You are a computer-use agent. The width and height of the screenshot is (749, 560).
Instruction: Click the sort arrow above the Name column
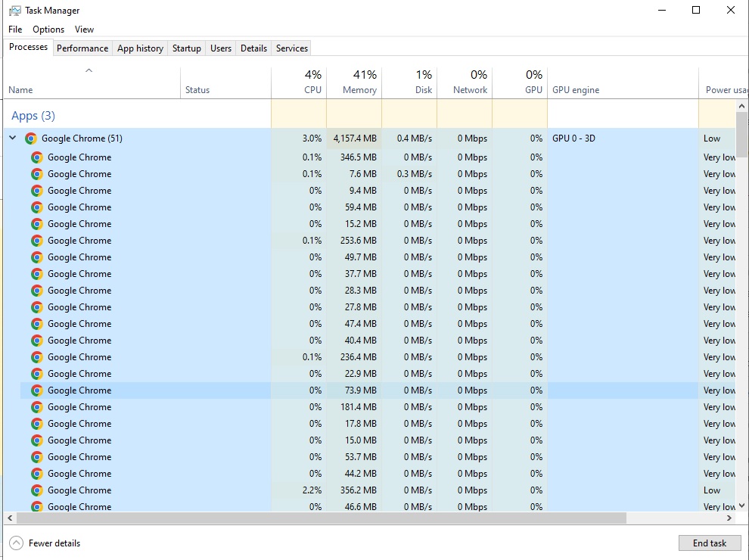(89, 71)
